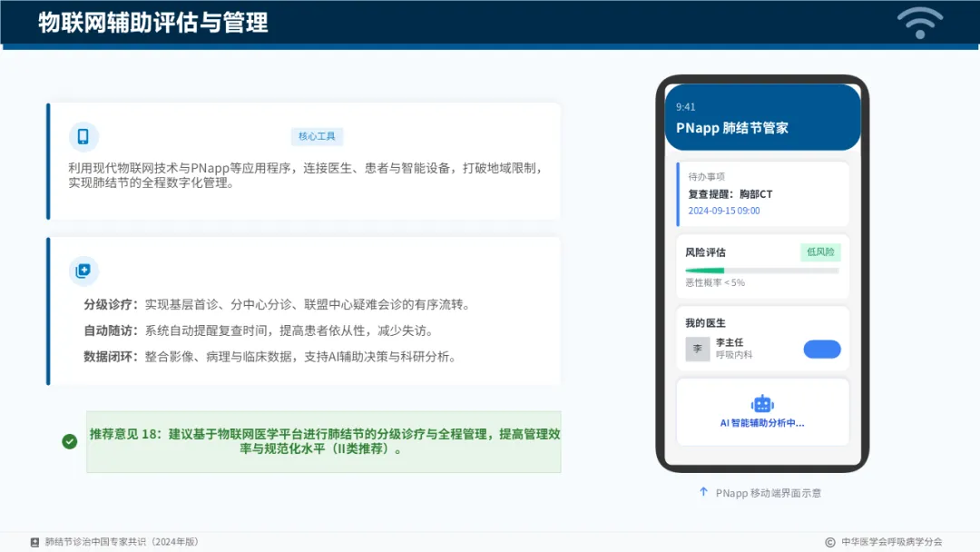
Task: Click the 待办事项 label
Action: click(x=706, y=177)
